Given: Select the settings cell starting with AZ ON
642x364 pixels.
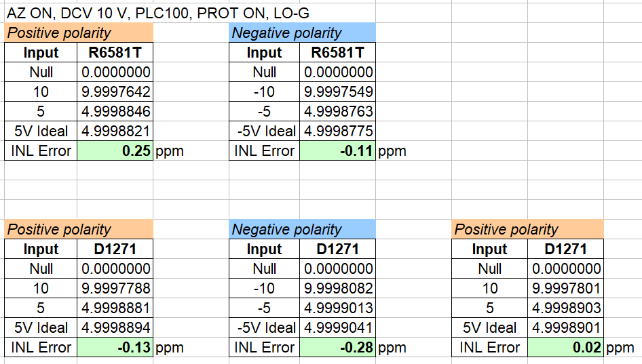Looking at the screenshot, I should click(x=158, y=13).
